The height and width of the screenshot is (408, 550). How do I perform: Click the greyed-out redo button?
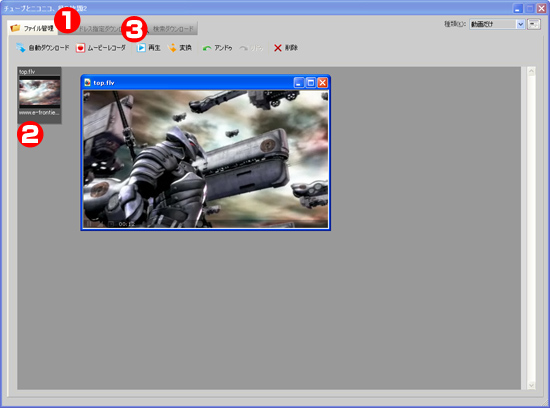pos(251,48)
